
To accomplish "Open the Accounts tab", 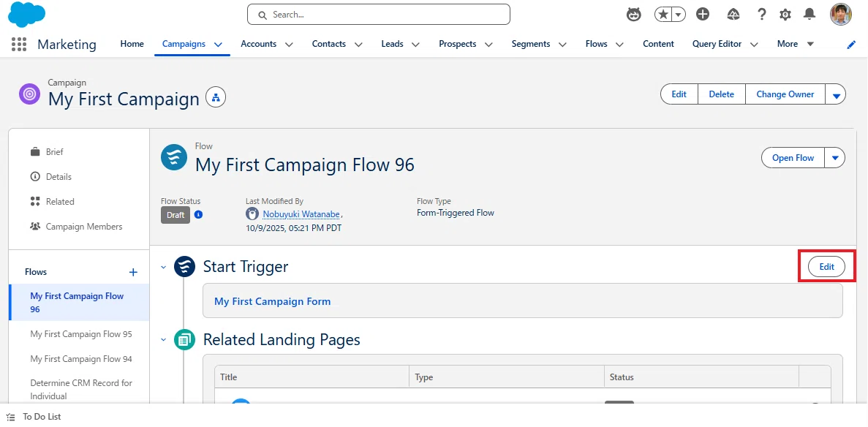I will [x=259, y=44].
